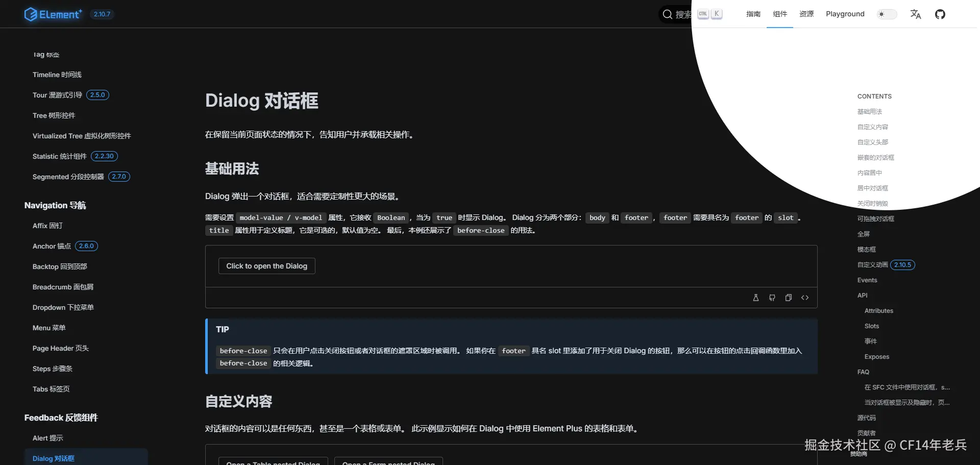Open the GitHub repository icon
Screen dimensions: 980x465
[x=940, y=14]
